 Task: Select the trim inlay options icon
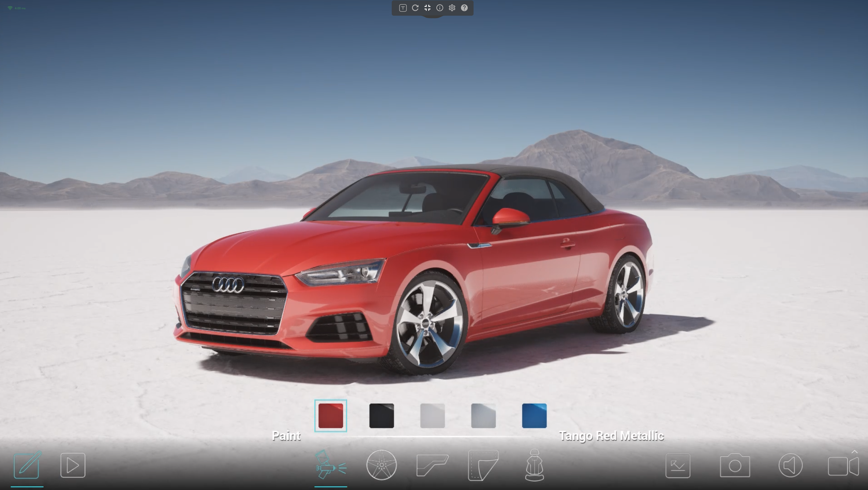[x=432, y=465]
